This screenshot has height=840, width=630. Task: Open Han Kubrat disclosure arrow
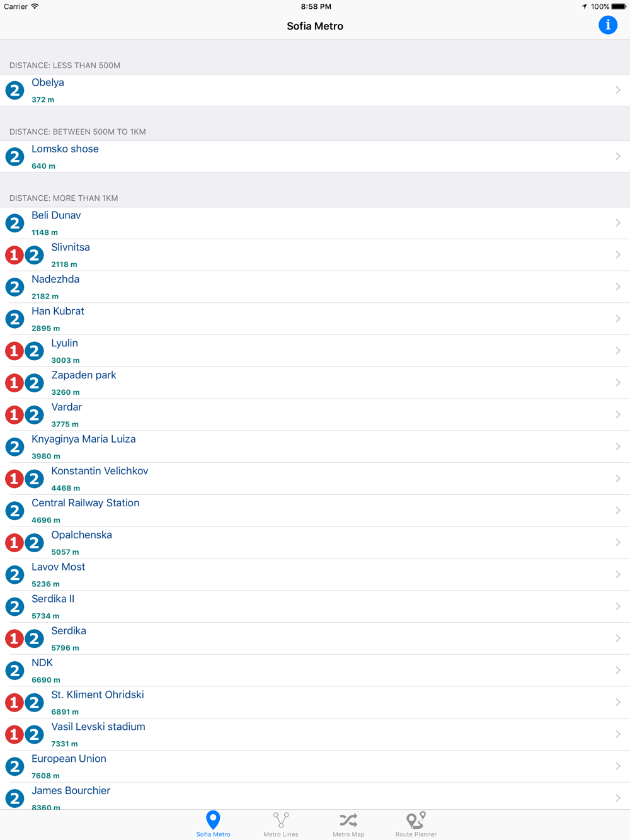coord(618,319)
